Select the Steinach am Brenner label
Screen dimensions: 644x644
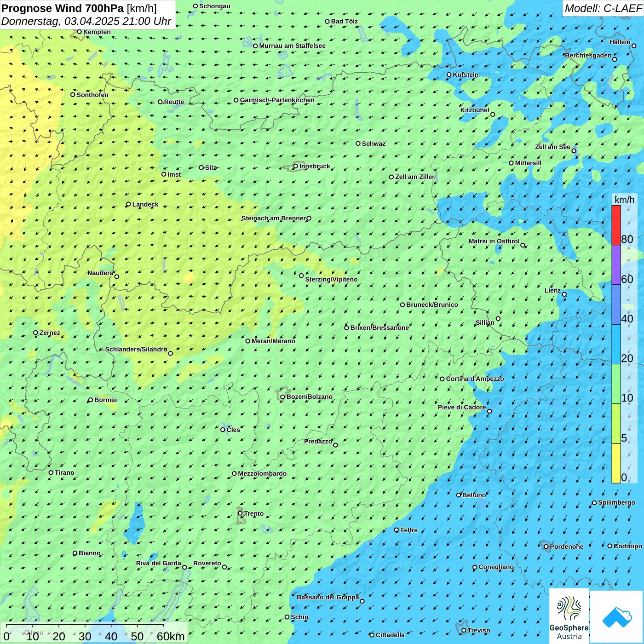tap(273, 218)
